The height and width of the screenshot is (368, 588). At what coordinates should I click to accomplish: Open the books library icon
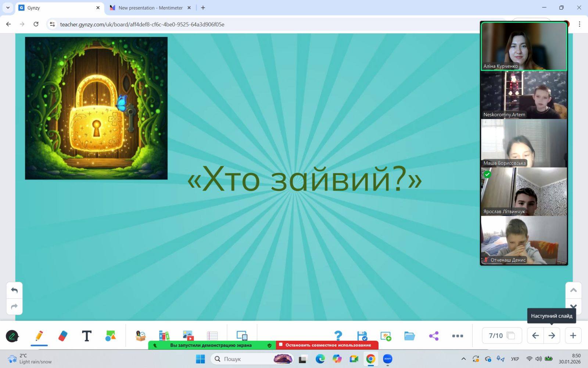click(164, 336)
